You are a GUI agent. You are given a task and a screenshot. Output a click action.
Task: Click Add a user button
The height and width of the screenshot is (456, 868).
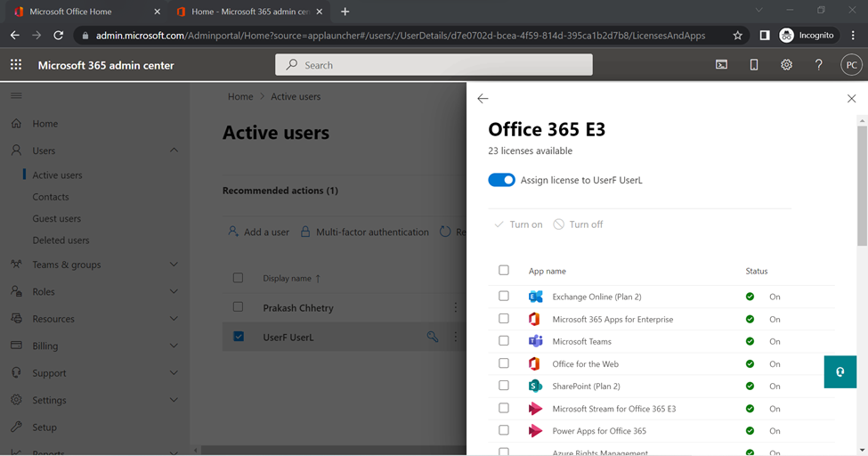(258, 232)
